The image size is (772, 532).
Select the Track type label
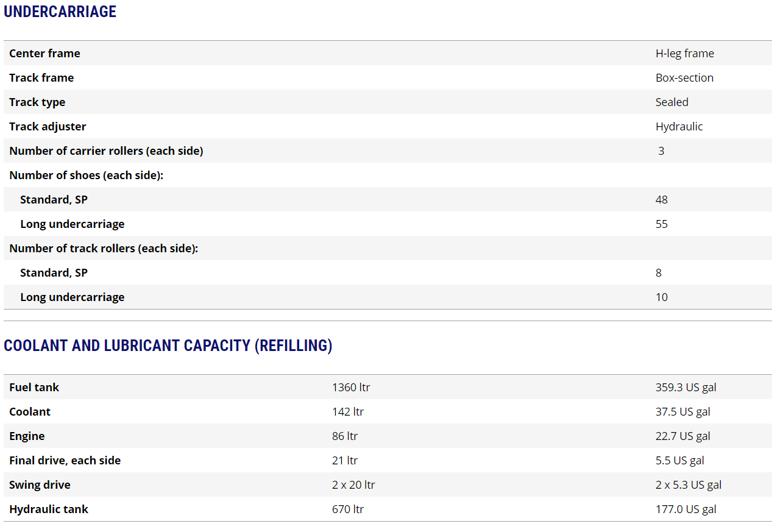click(37, 102)
